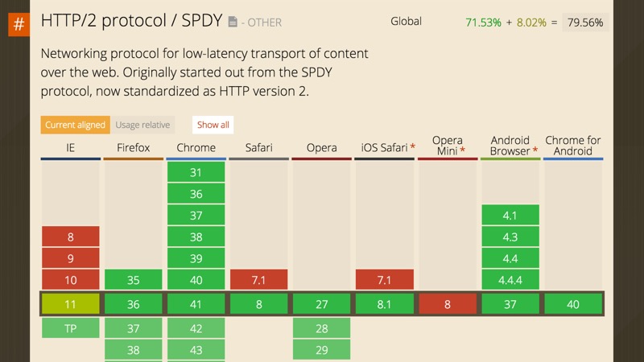Click the 79.56% total usage figure
The width and height of the screenshot is (644, 362).
[585, 23]
